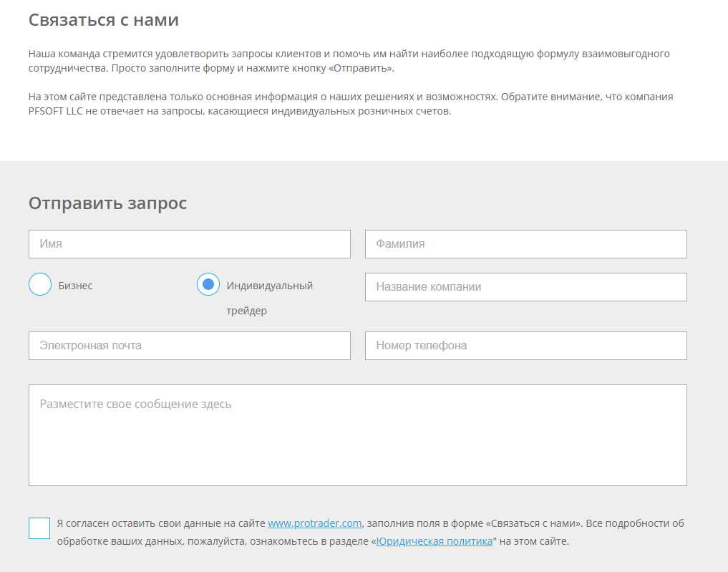Viewport: 728px width, 572px height.
Task: Select the Индивидуальный трейдер radio button
Action: [208, 284]
